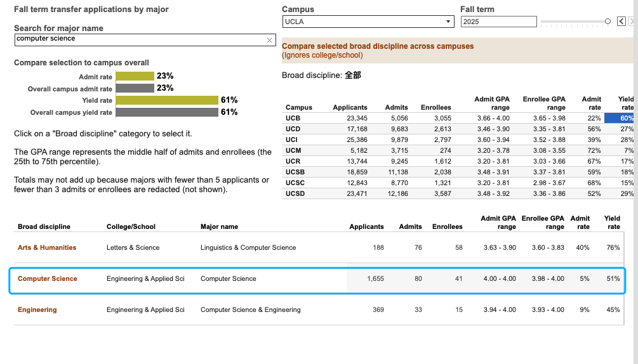Select the Computer Science & Engineering major row

point(319,309)
